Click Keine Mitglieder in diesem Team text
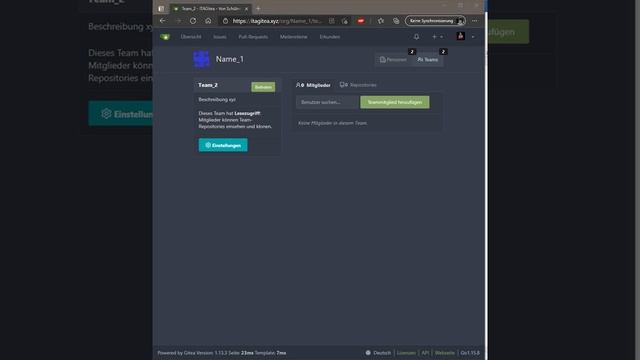The height and width of the screenshot is (360, 640). click(x=333, y=123)
